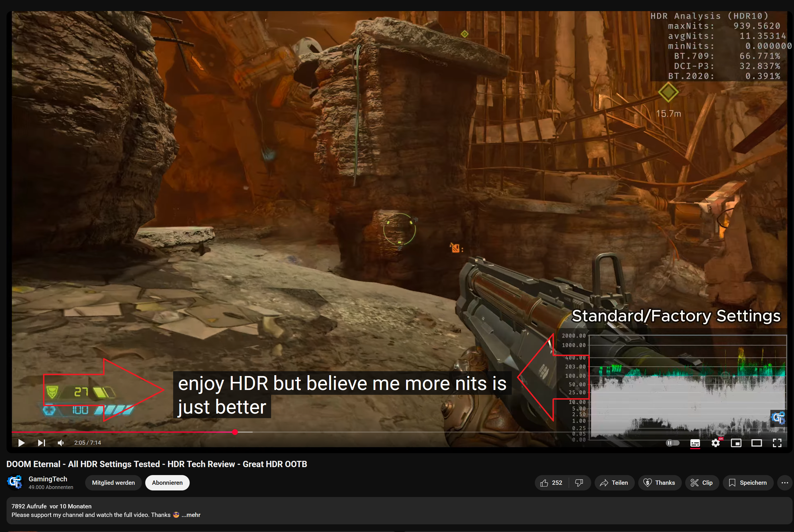794x532 pixels.
Task: Enter fullscreen mode
Action: pos(777,443)
